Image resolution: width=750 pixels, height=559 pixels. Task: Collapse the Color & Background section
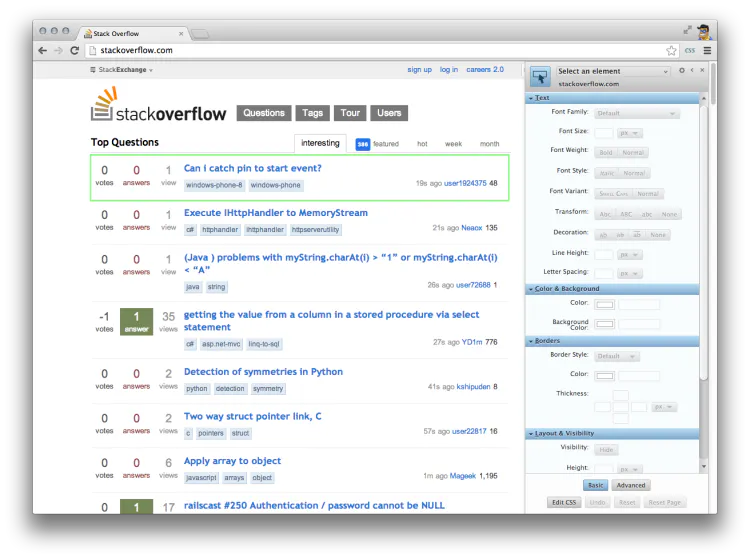612,289
